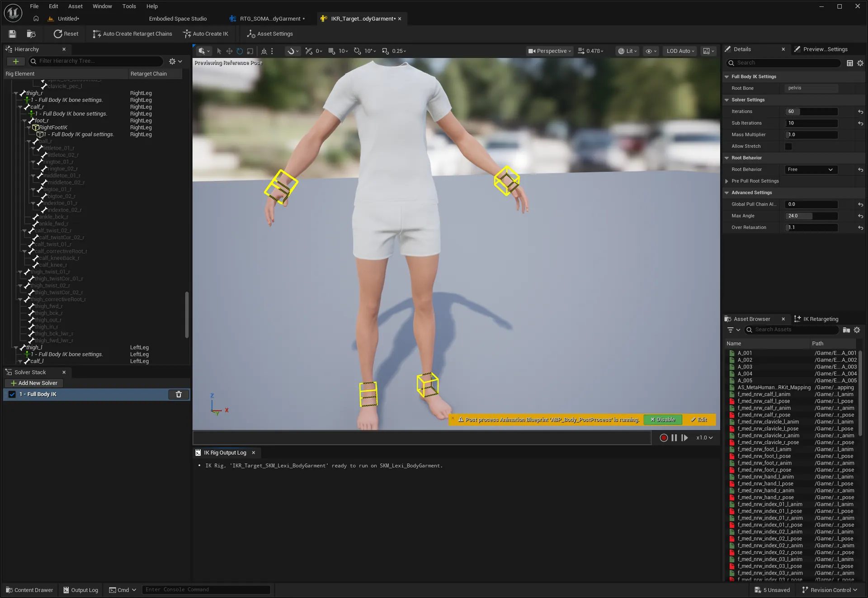Open Hierarchy filter settings gear dropdown
This screenshot has width=868, height=598.
pyautogui.click(x=175, y=61)
